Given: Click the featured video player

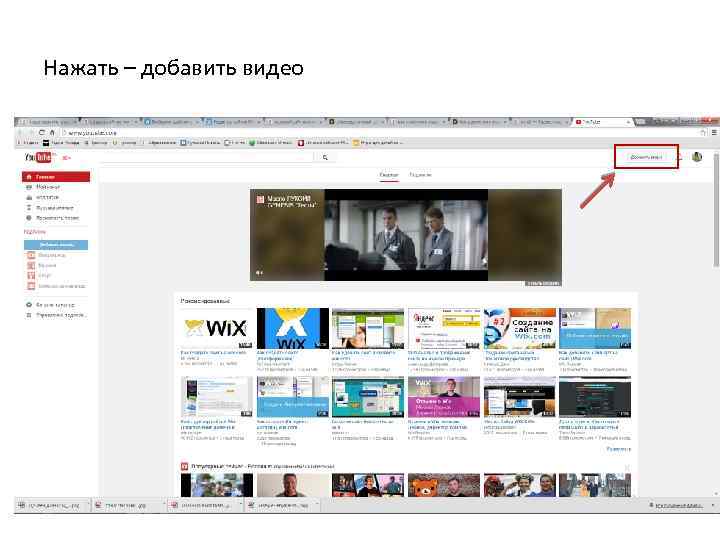Looking at the screenshot, I should point(406,235).
